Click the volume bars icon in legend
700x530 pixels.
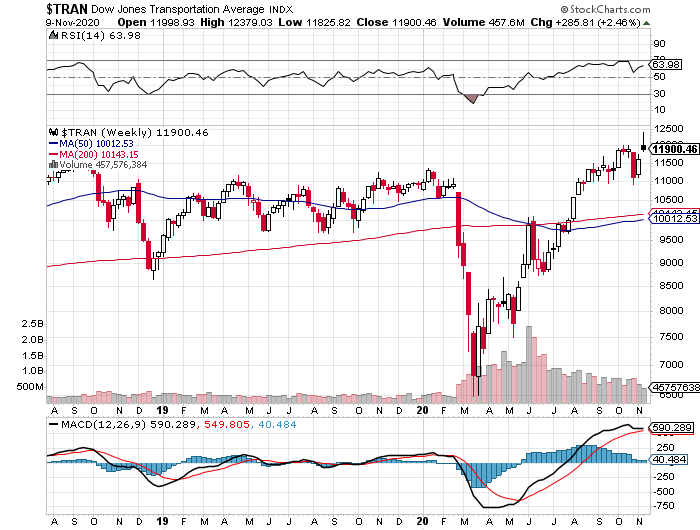point(53,164)
